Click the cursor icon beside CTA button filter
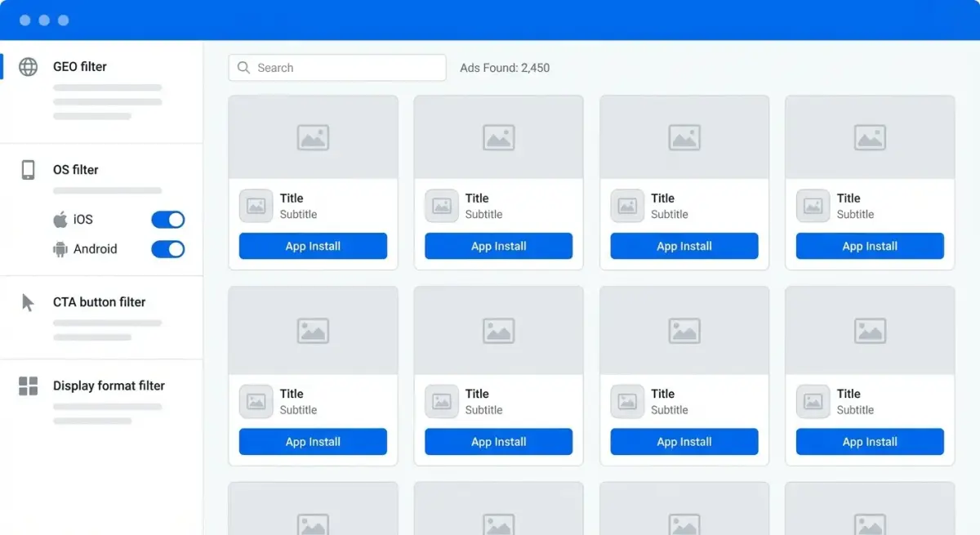Screen dimensions: 980x535 click(28, 302)
